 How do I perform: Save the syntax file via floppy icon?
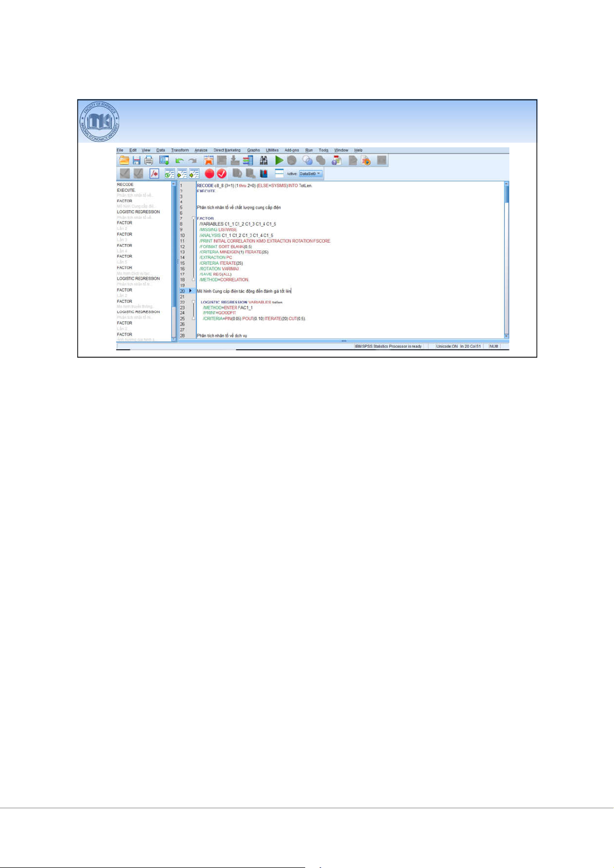pyautogui.click(x=137, y=160)
